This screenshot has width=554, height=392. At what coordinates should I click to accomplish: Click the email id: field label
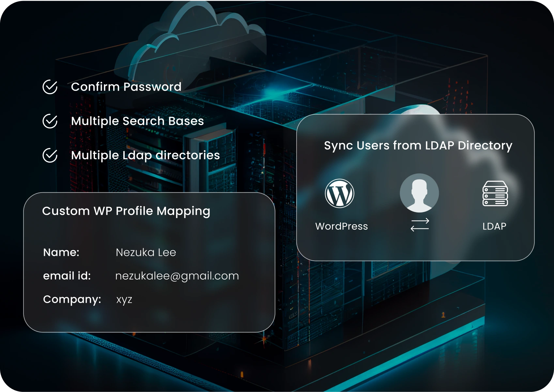click(67, 276)
